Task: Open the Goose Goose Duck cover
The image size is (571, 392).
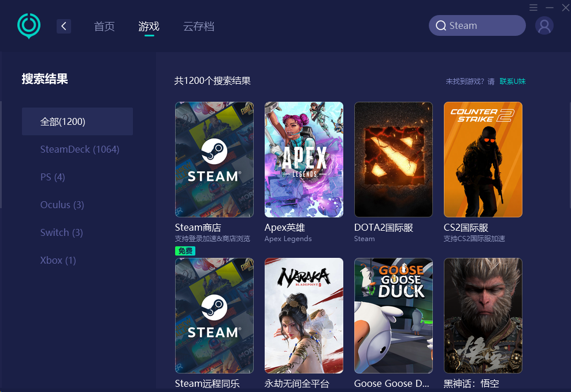Action: (x=393, y=316)
